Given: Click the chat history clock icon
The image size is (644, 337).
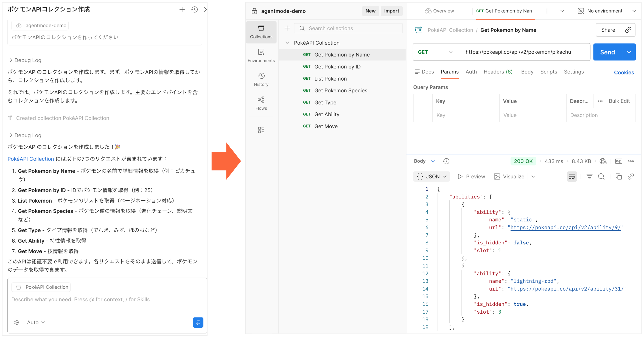Looking at the screenshot, I should click(x=194, y=10).
